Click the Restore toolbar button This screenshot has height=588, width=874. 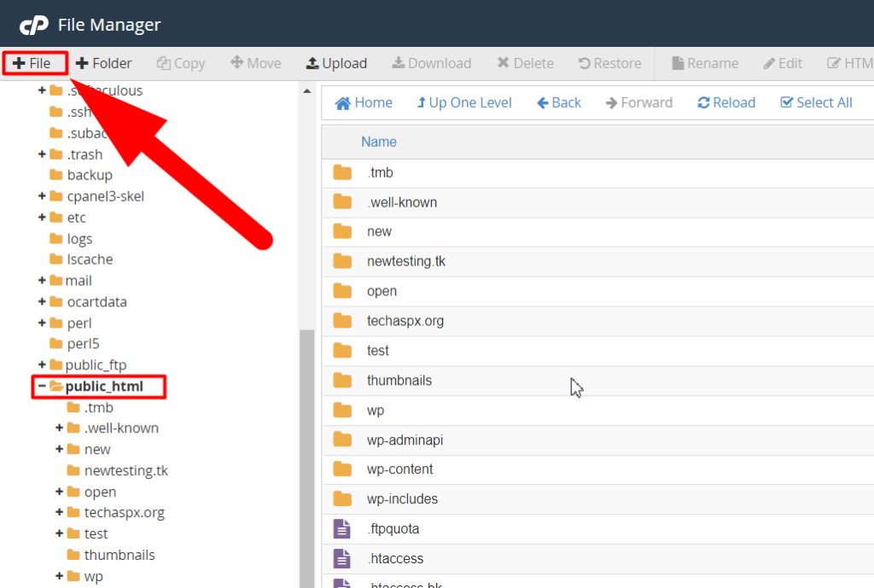[609, 63]
